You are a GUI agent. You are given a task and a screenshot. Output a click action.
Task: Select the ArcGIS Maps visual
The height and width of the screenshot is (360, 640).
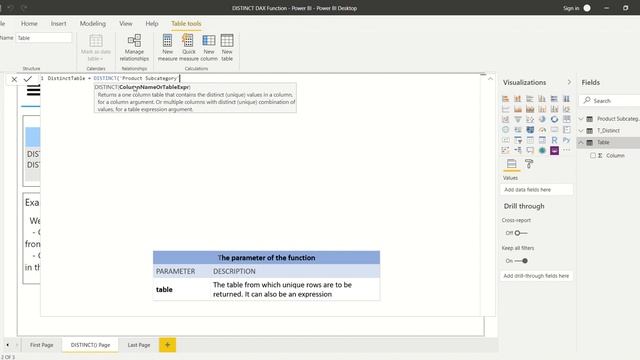[542, 150]
